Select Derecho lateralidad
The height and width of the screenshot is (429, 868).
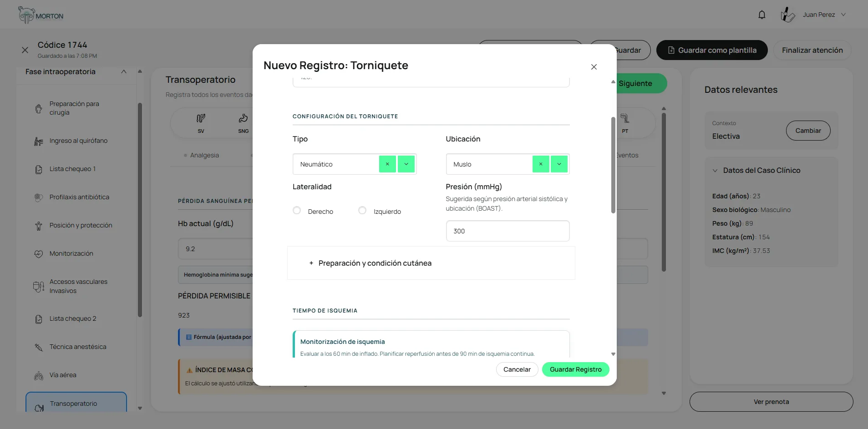click(297, 211)
